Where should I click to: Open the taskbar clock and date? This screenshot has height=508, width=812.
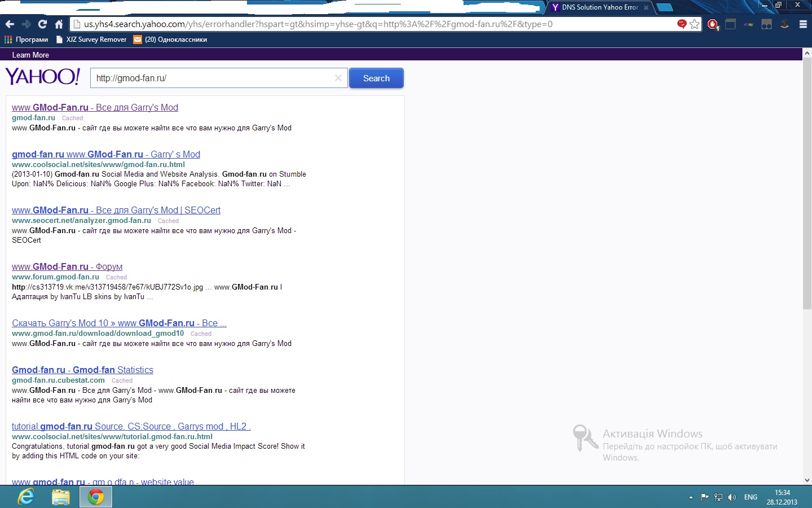click(x=782, y=497)
